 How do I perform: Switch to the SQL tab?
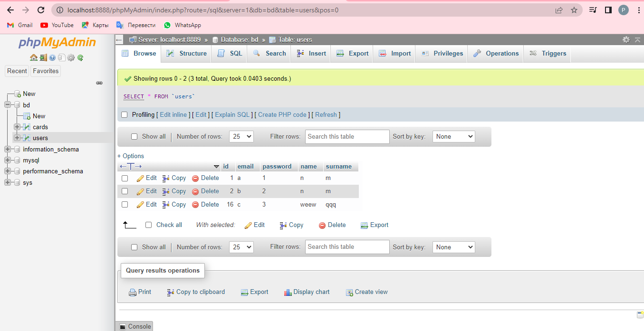coord(230,54)
